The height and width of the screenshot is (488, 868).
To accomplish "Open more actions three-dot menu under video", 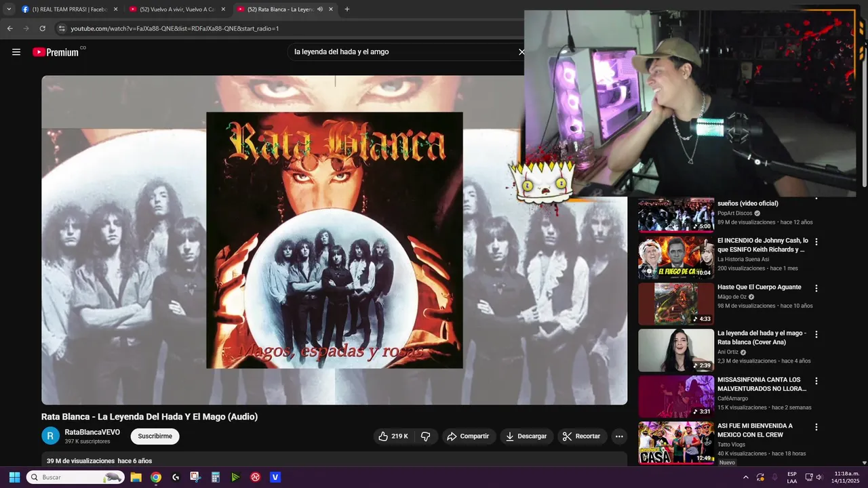I will [619, 436].
